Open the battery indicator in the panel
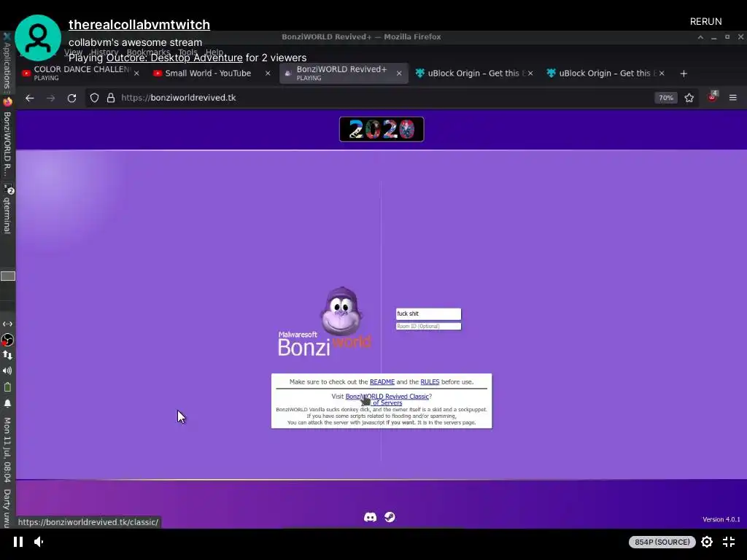Screen dimensions: 747x560 pyautogui.click(x=7, y=387)
